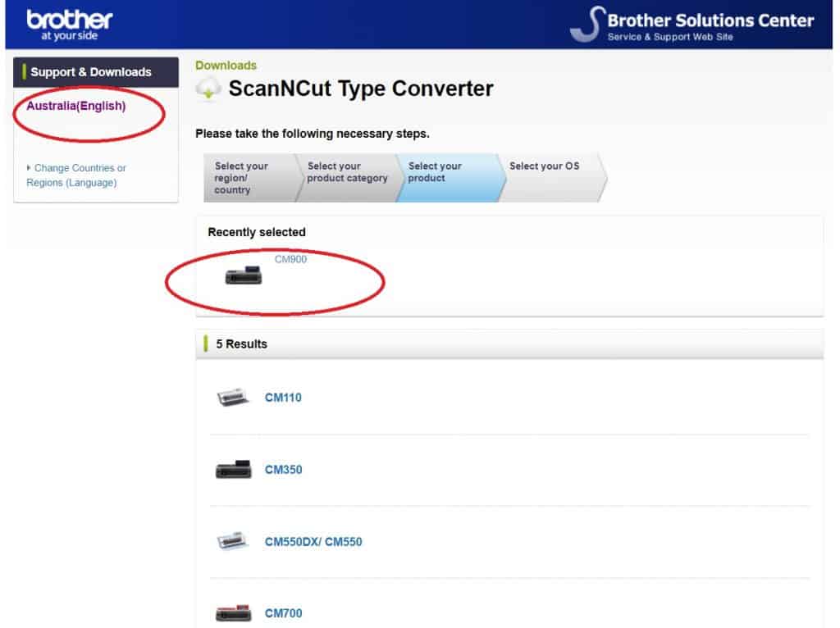Image resolution: width=840 pixels, height=628 pixels.
Task: Click the small arrow before Change Countries
Action: tap(29, 167)
